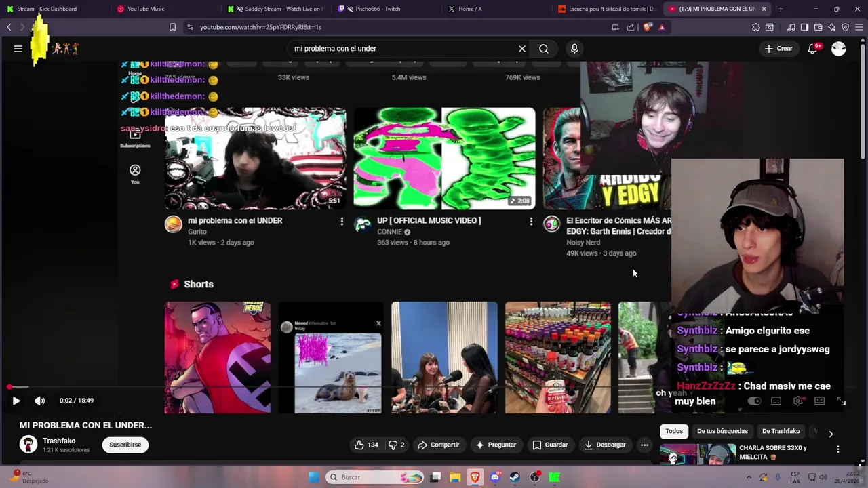Clear the YouTube search box text
Screen dimensions: 868x488
pyautogui.click(x=522, y=49)
